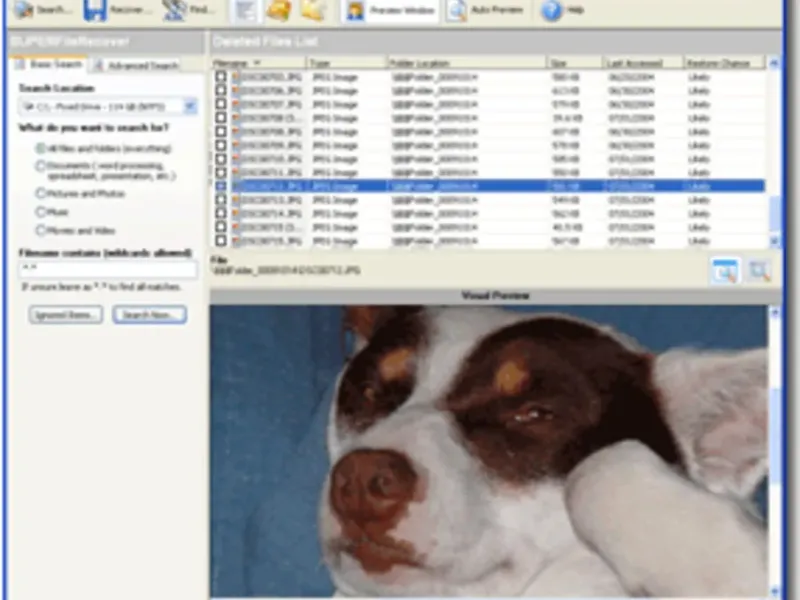Screen dimensions: 800x600
Task: Sort the list by the Type column
Action: click(346, 63)
